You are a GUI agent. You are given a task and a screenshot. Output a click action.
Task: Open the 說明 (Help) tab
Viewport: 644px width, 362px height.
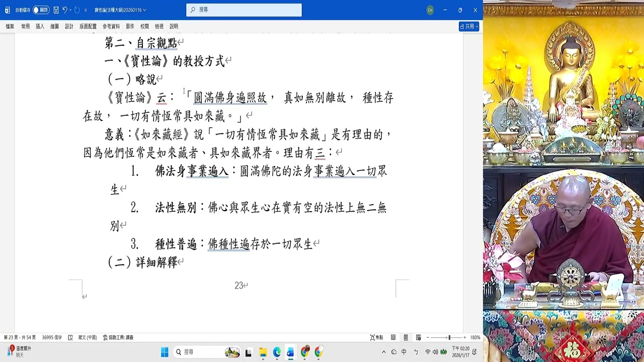click(174, 26)
